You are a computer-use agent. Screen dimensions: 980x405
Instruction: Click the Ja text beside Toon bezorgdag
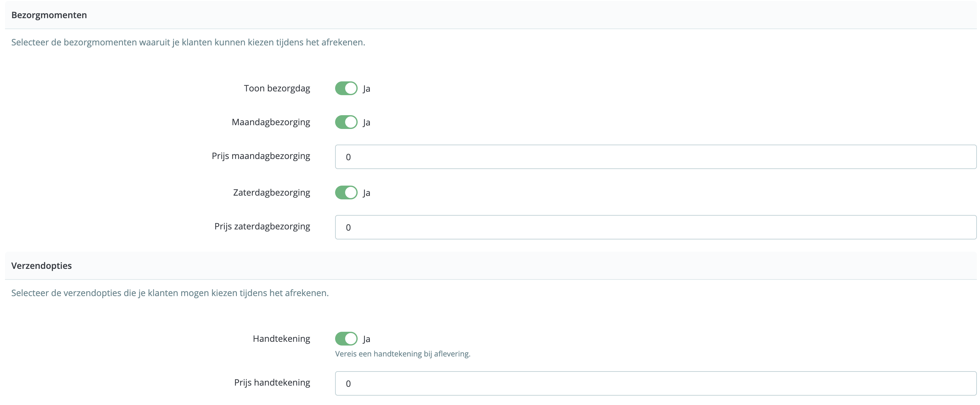[366, 89]
